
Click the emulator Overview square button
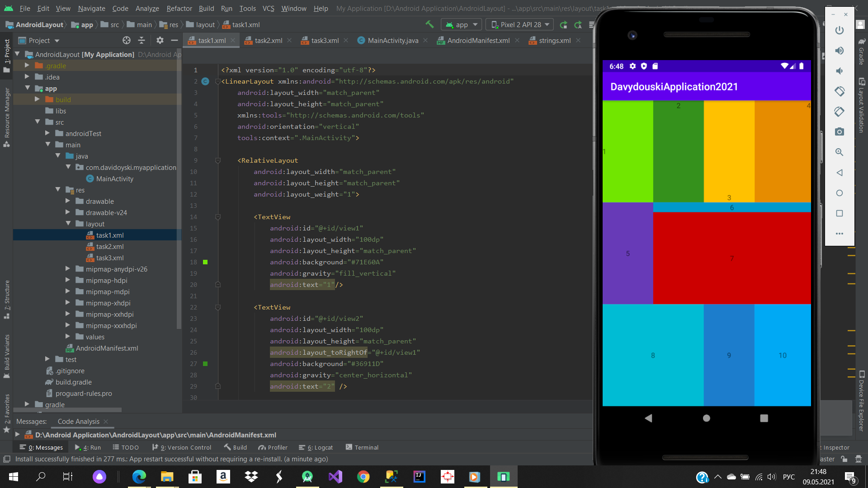point(840,213)
